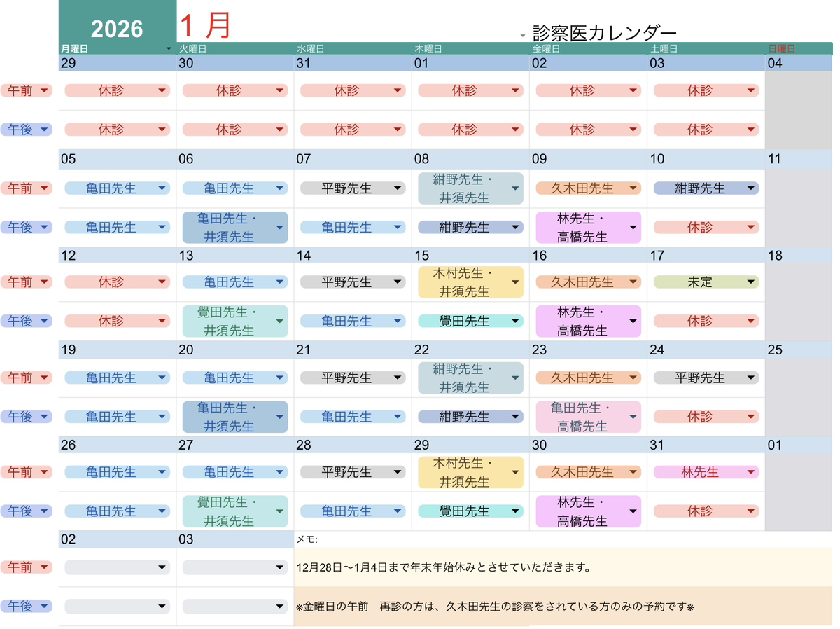This screenshot has height=629, width=840.
Task: Expand the 木村先生・井須先生 chip on the 15th
Action: (x=515, y=282)
